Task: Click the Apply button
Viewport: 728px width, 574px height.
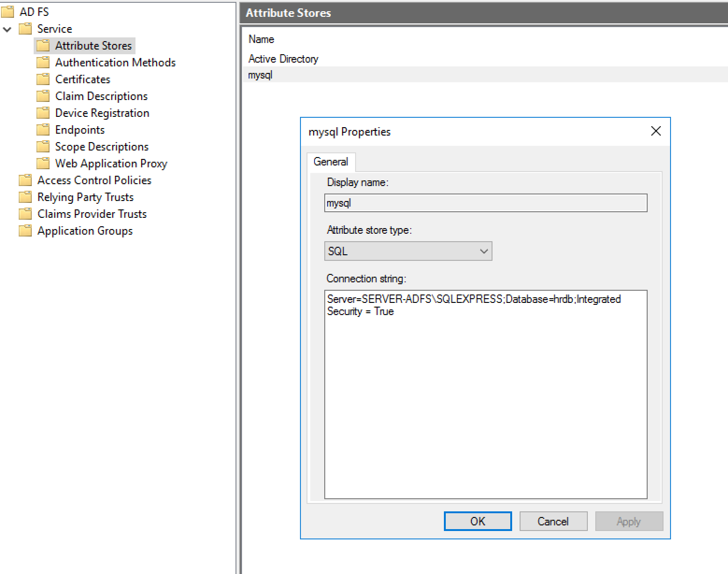Action: click(x=629, y=521)
